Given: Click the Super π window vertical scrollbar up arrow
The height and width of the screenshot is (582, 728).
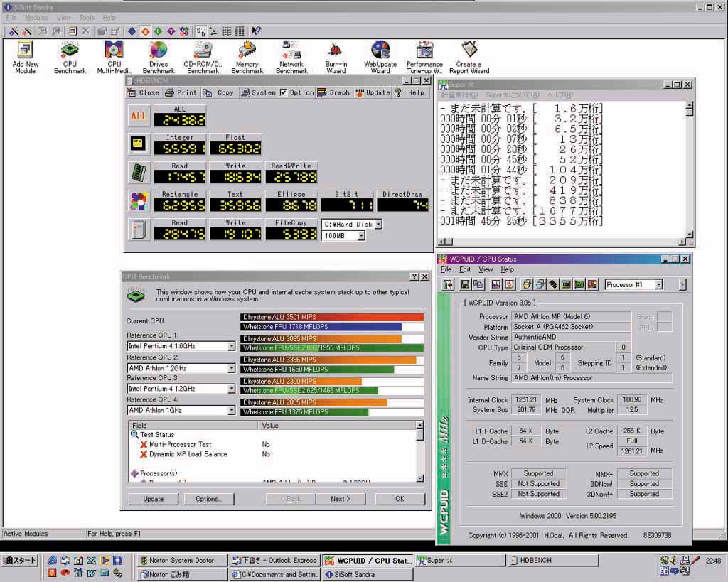Looking at the screenshot, I should (x=690, y=105).
